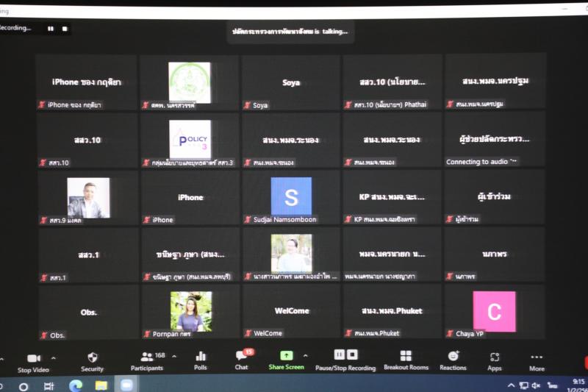Viewport: 588px width, 392px height.
Task: Click the green Share Screen icon
Action: coord(287,355)
